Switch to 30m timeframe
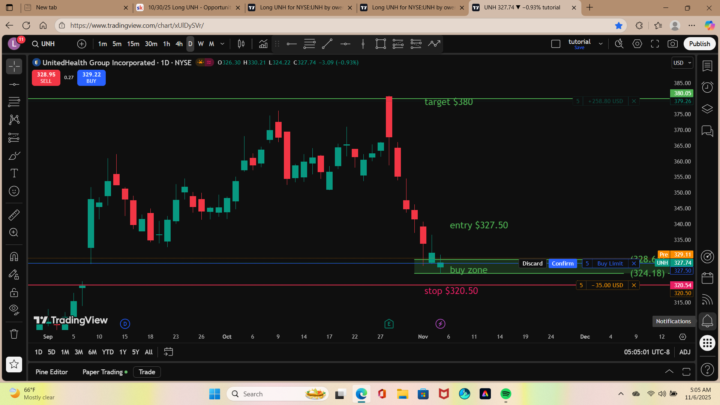Image resolution: width=720 pixels, height=405 pixels. 151,44
